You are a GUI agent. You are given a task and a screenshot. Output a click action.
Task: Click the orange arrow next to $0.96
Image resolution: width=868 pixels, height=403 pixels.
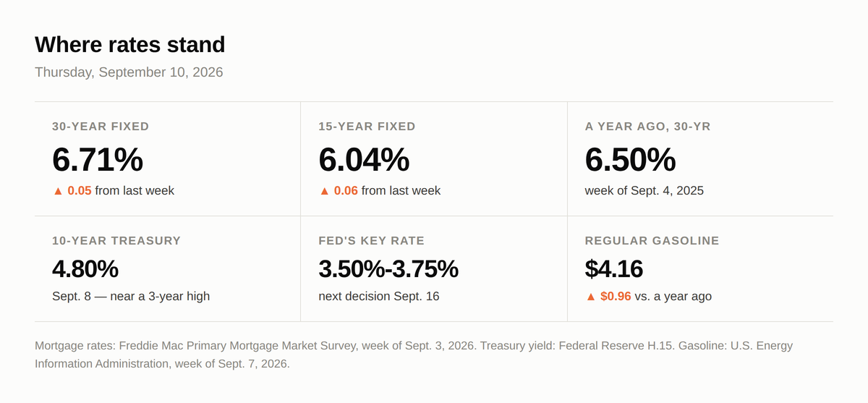591,297
